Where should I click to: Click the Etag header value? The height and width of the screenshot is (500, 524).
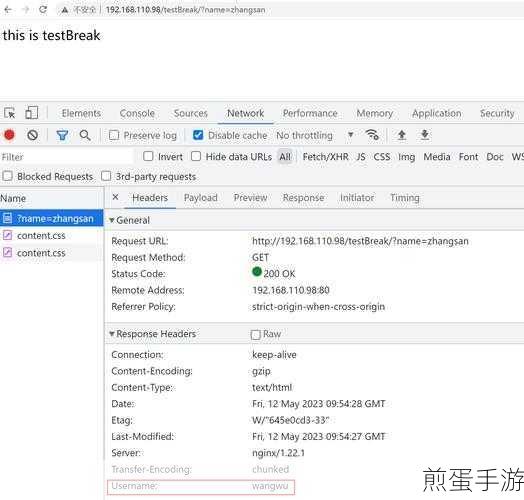click(291, 420)
